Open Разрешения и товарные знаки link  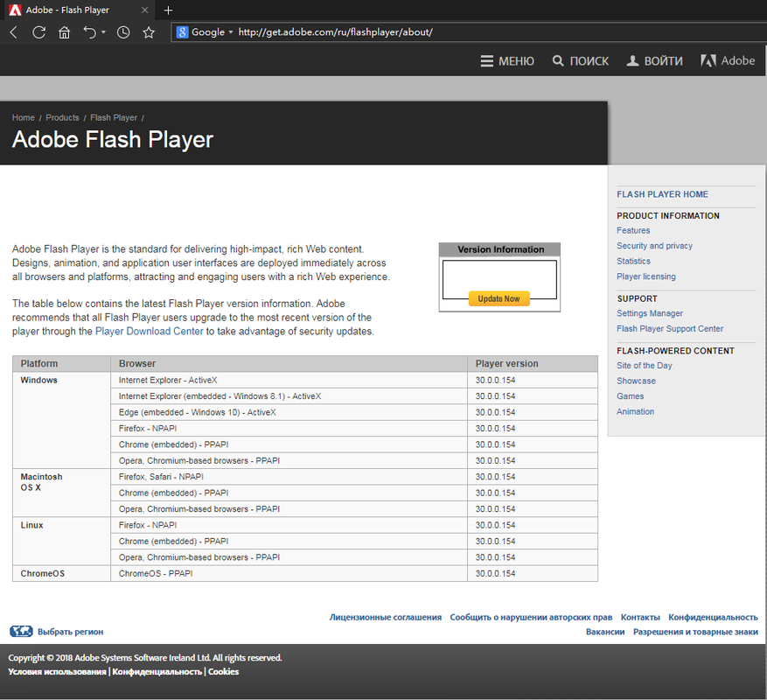[695, 632]
